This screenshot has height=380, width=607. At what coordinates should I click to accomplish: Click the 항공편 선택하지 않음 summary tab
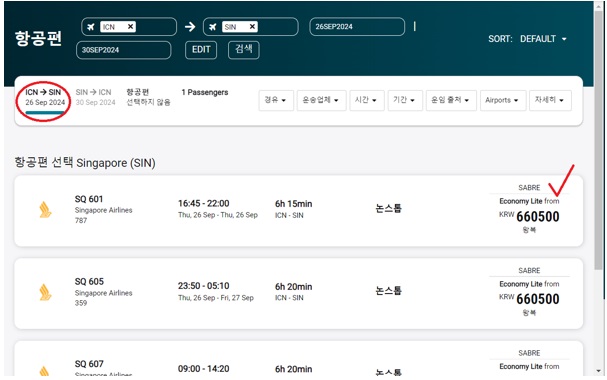click(x=148, y=97)
